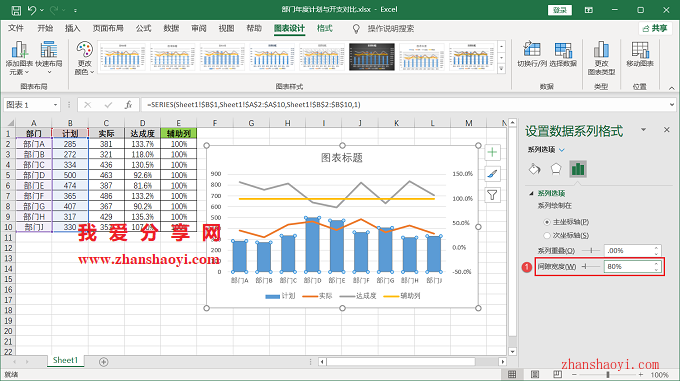680x381 pixels.
Task: Click cell D2 with value 133.7%
Action: pos(142,144)
